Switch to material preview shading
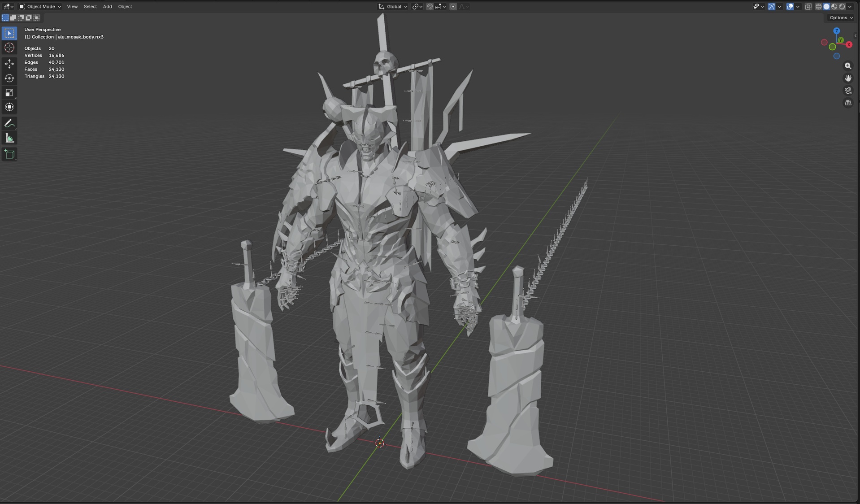Screen dimensions: 860x504 pyautogui.click(x=834, y=7)
